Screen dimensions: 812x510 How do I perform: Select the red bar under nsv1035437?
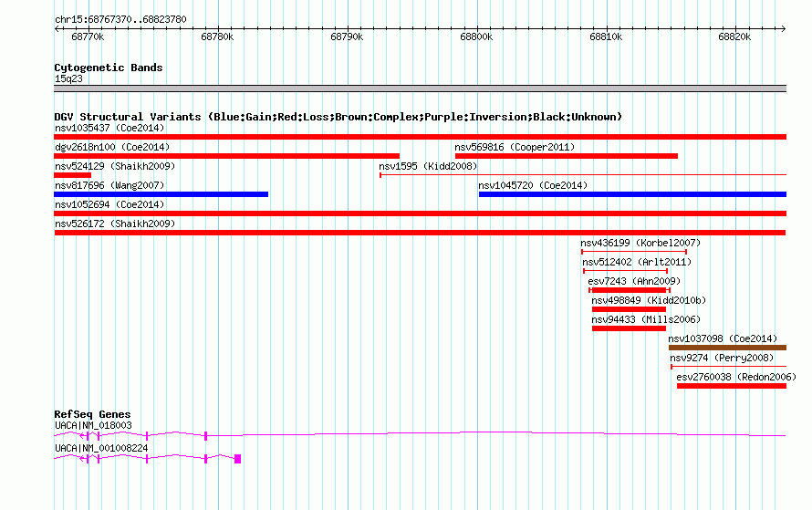tap(420, 137)
